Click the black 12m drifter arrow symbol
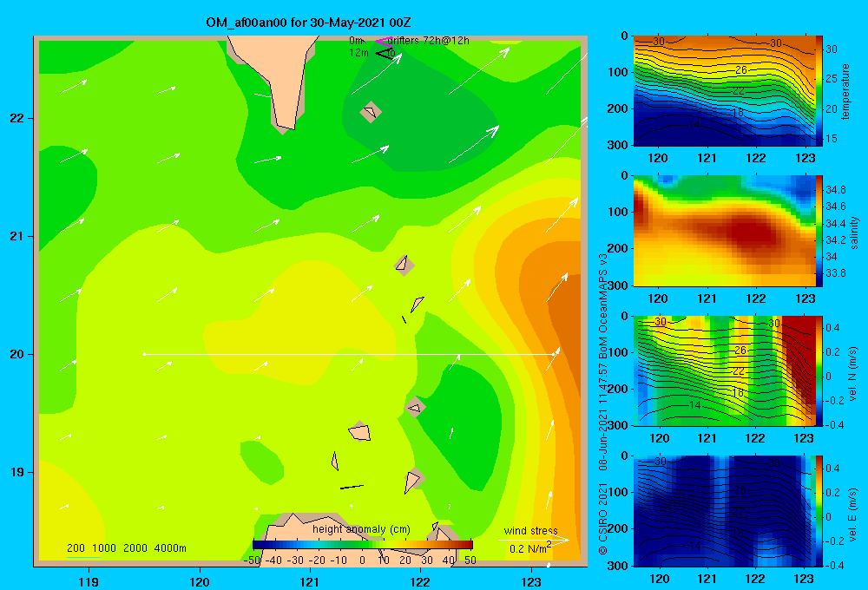This screenshot has width=868, height=590. pyautogui.click(x=385, y=53)
